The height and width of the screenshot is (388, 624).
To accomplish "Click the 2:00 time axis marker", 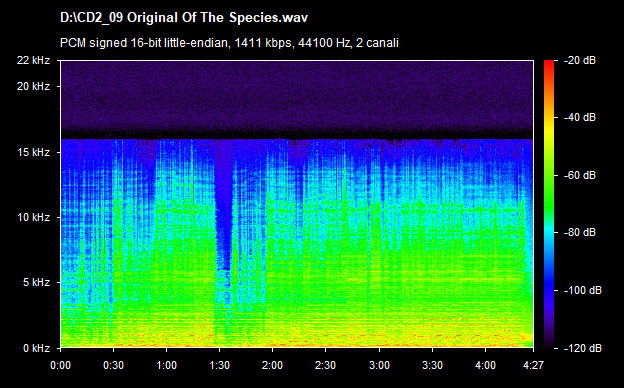I will pos(273,365).
